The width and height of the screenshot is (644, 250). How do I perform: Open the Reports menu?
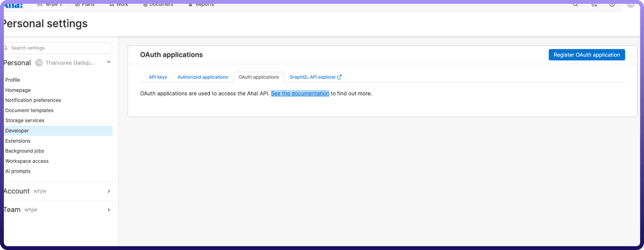pyautogui.click(x=201, y=5)
